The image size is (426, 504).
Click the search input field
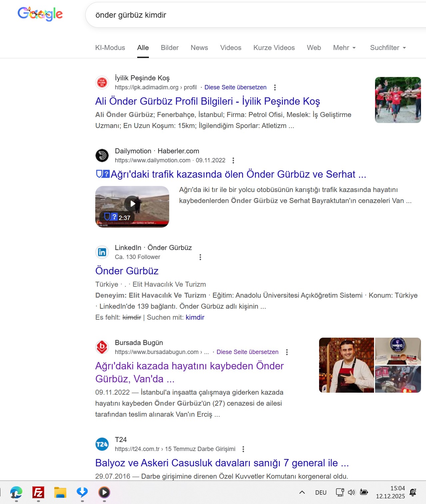(x=253, y=15)
